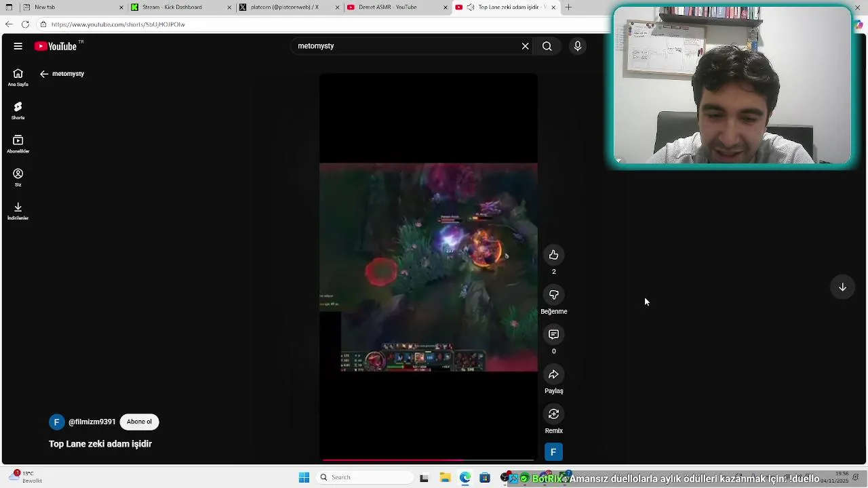Close the Demet ASMR tab

point(446,7)
